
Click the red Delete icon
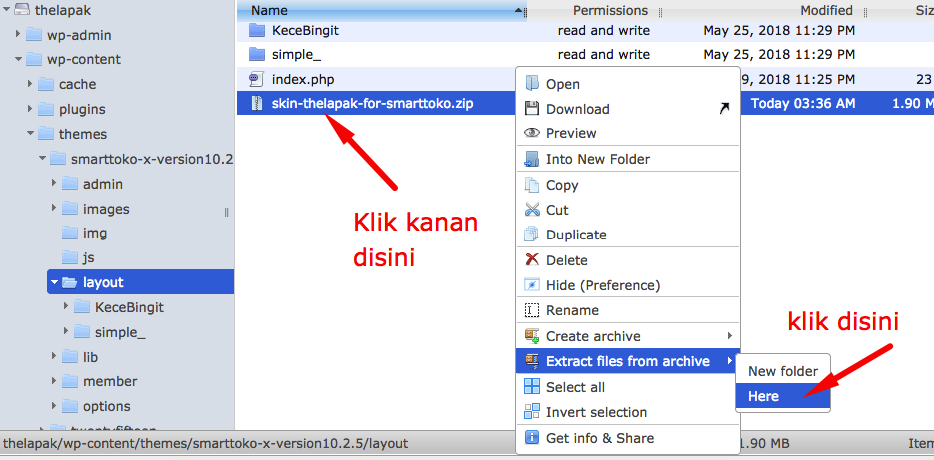532,260
